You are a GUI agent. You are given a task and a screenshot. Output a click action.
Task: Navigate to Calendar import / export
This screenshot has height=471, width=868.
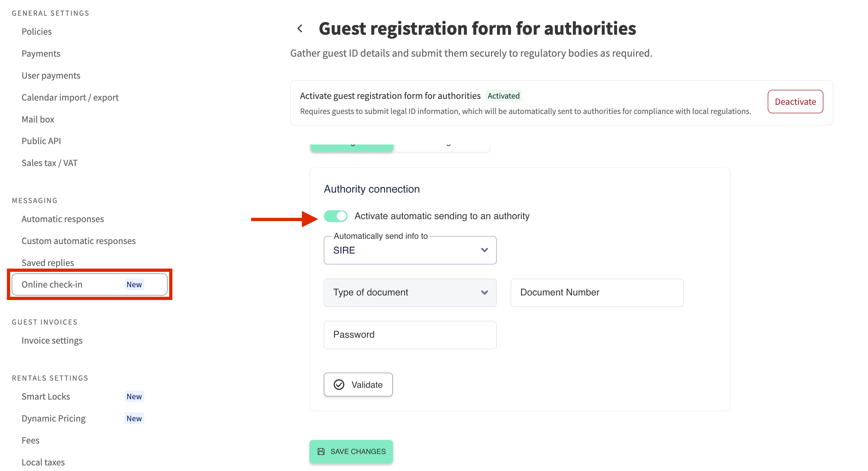(x=70, y=97)
